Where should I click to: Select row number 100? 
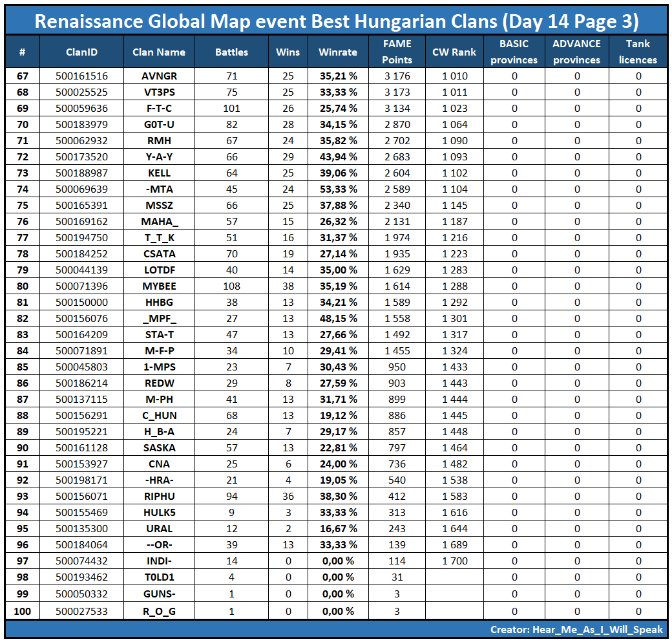coord(22,612)
